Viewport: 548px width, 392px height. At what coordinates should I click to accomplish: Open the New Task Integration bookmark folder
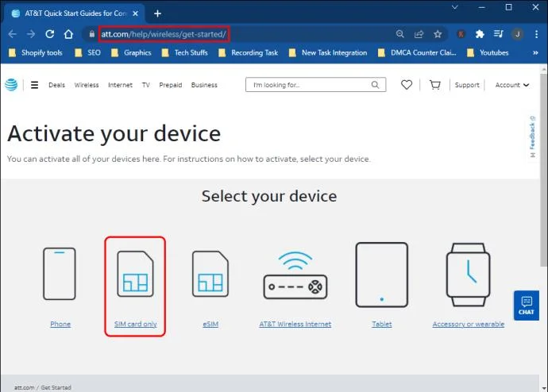click(x=328, y=52)
